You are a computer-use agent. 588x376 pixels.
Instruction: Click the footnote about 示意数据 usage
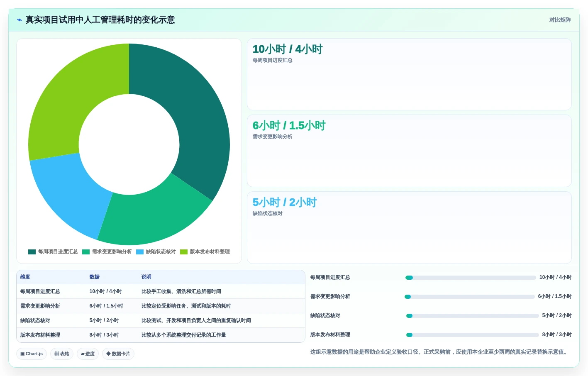440,352
